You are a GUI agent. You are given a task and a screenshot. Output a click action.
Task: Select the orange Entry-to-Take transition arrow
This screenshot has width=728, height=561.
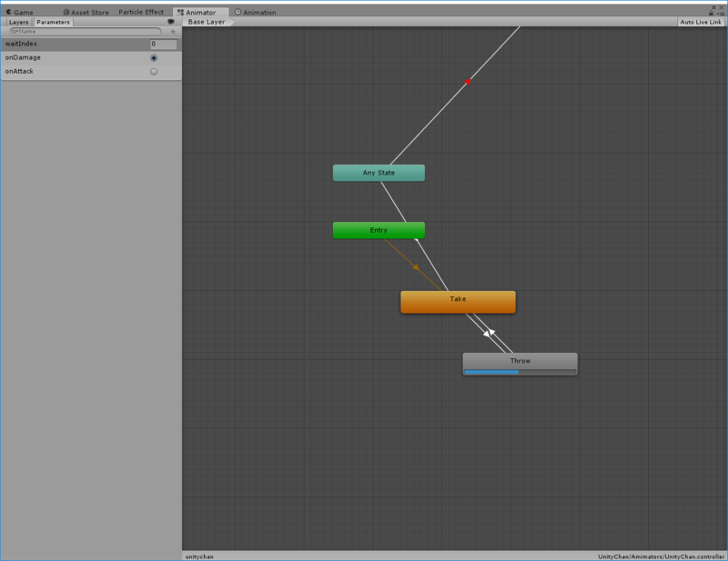pos(416,267)
